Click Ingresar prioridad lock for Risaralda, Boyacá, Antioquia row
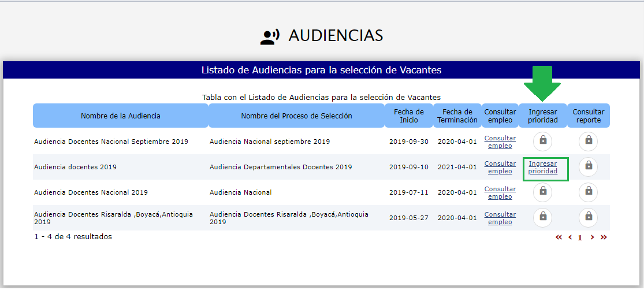The width and height of the screenshot is (644, 290). 542,217
